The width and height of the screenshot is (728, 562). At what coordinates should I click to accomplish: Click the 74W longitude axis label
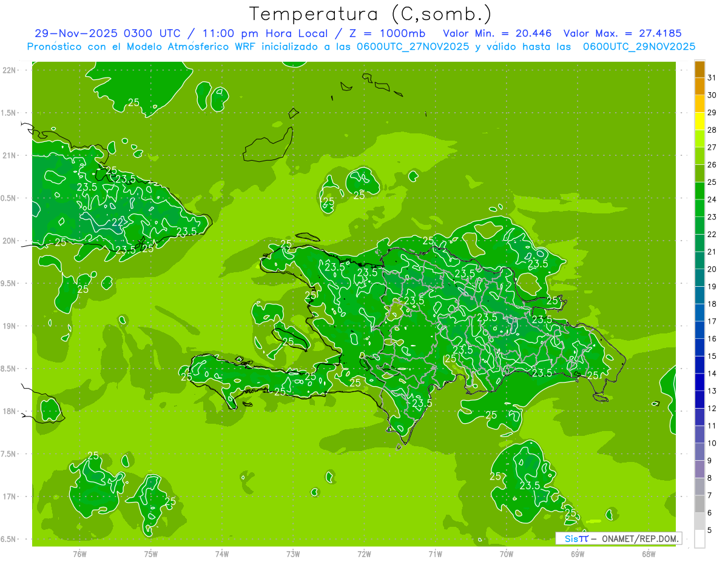tap(222, 554)
